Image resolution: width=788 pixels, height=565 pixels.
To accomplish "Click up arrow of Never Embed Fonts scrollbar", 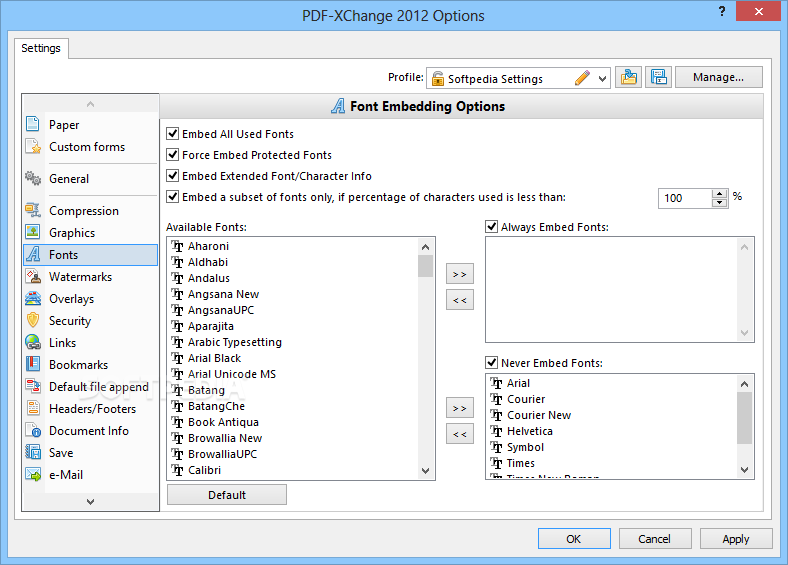I will click(x=744, y=384).
